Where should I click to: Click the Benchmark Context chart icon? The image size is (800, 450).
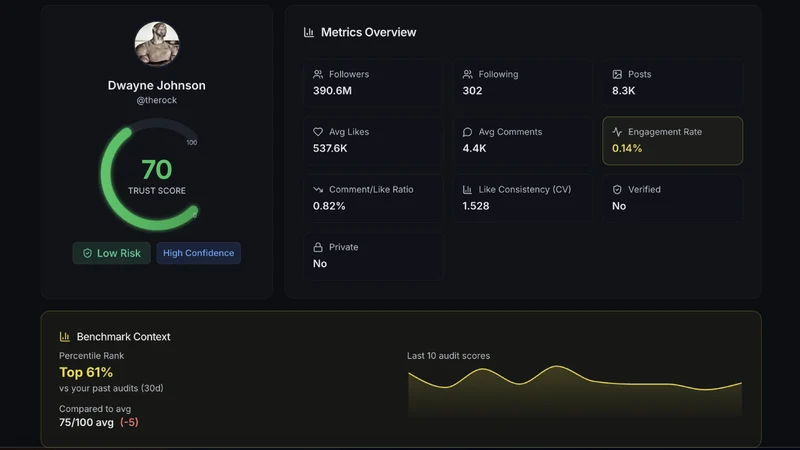[65, 337]
